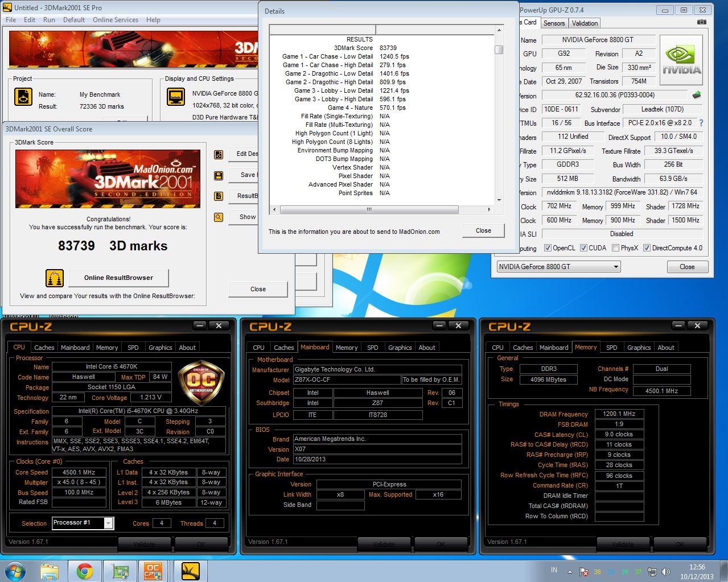Click Save button in score dialog
The width and height of the screenshot is (728, 582).
244,175
